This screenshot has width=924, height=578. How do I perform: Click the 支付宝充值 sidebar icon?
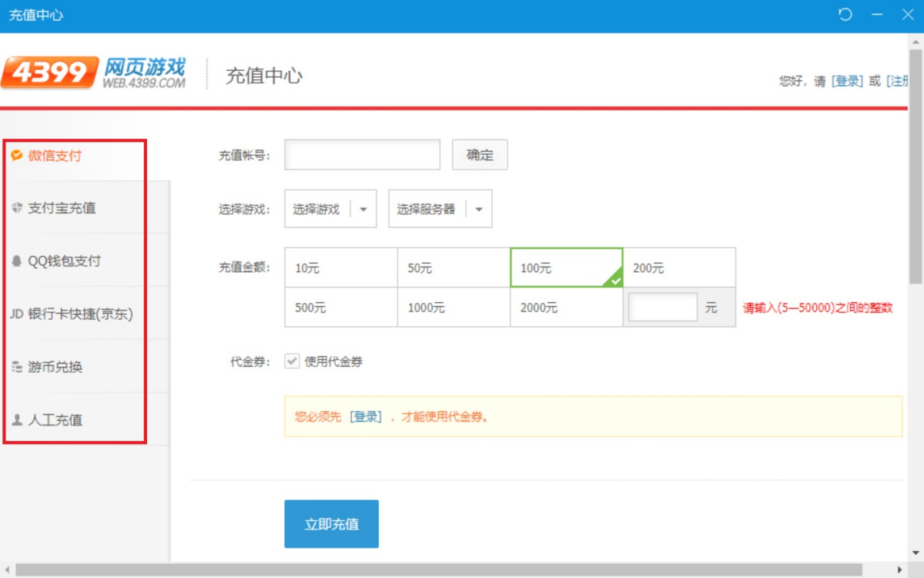17,207
